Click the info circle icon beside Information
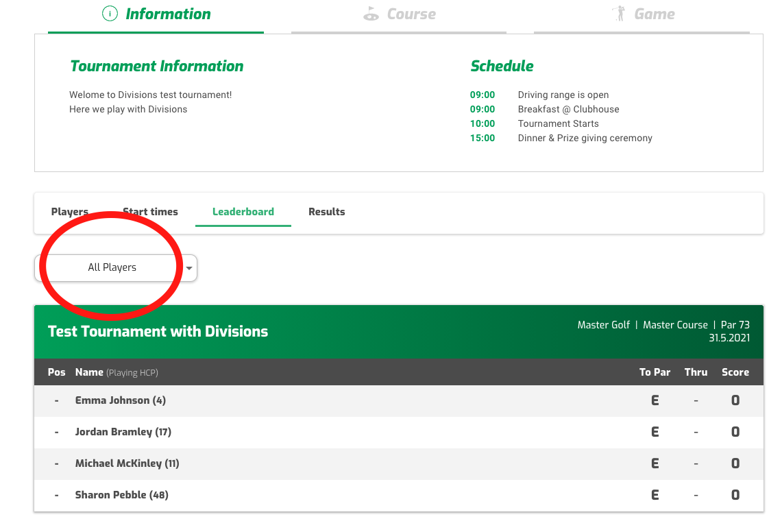This screenshot has width=782, height=532. [x=110, y=12]
